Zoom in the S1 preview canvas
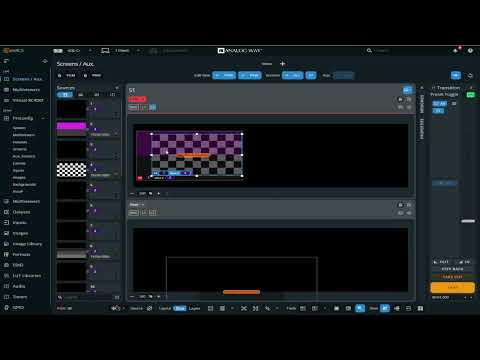This screenshot has width=480, height=360. (x=159, y=193)
